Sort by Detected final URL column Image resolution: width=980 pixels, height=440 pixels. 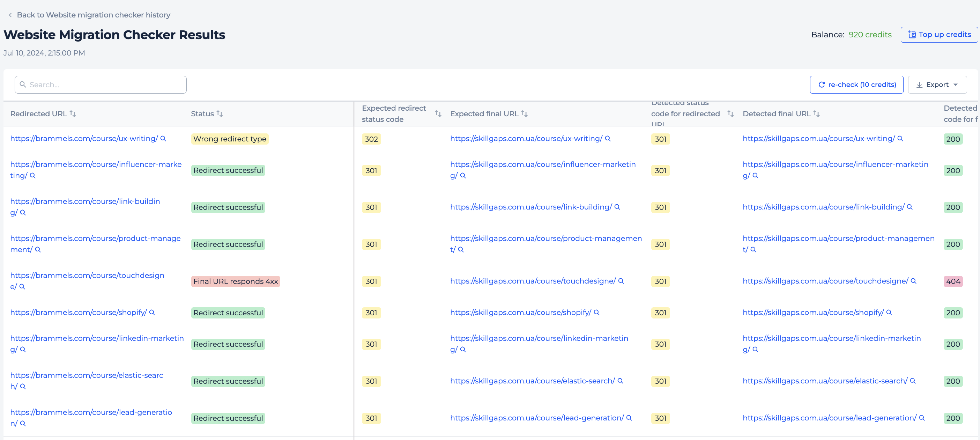coord(816,113)
